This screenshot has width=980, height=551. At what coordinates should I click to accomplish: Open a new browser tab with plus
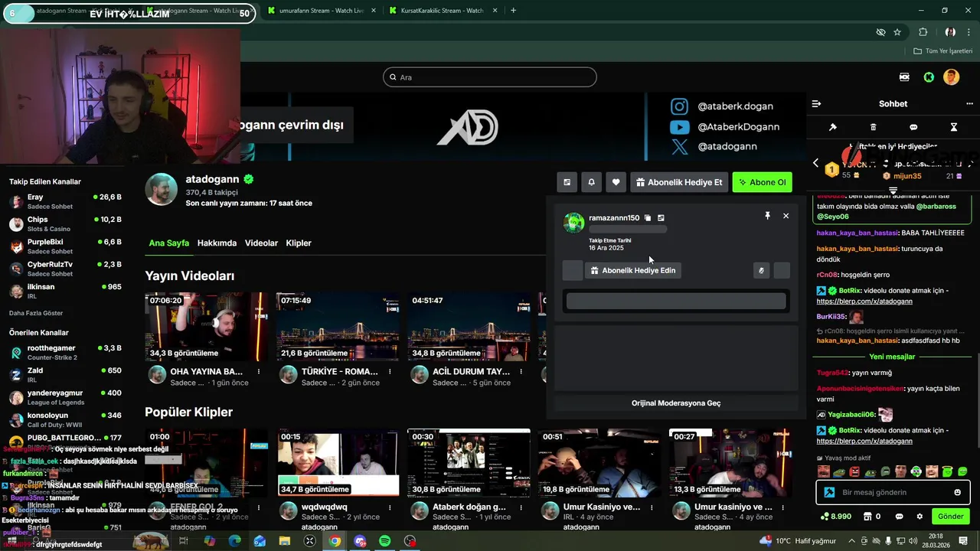coord(513,11)
